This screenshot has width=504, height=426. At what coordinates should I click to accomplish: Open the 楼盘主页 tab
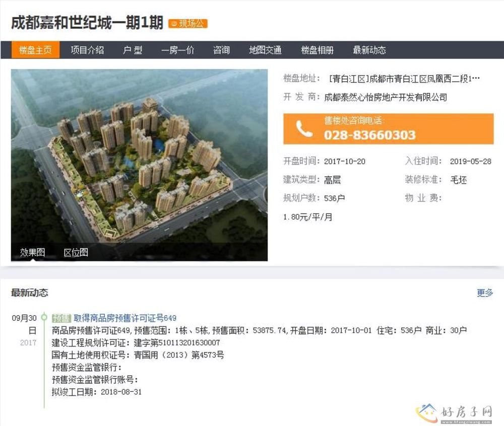point(35,50)
